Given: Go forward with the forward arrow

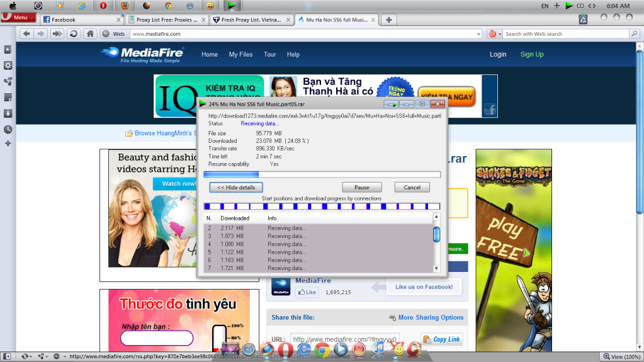Looking at the screenshot, I should point(41,34).
